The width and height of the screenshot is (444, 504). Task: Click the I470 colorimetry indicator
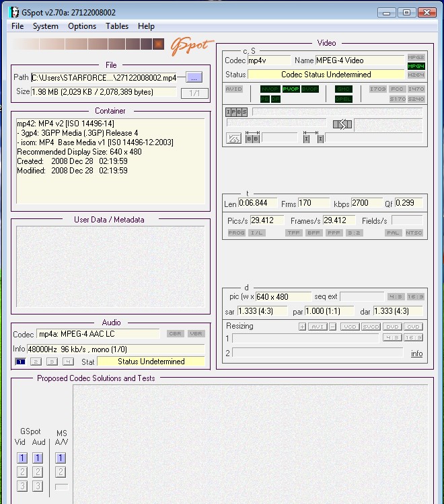coord(416,89)
